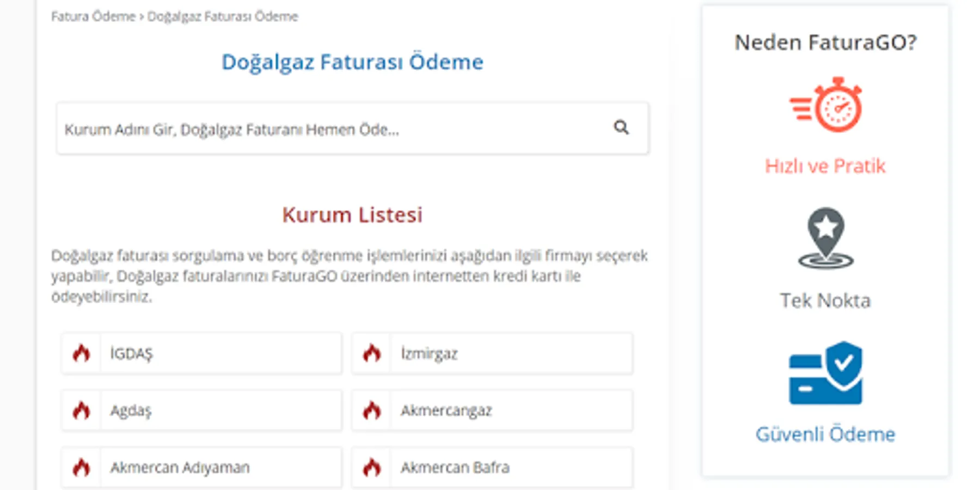Viewport: 980px width, 490px height.
Task: Click the flame icon beside Akmercan Bafra
Action: pos(372,467)
